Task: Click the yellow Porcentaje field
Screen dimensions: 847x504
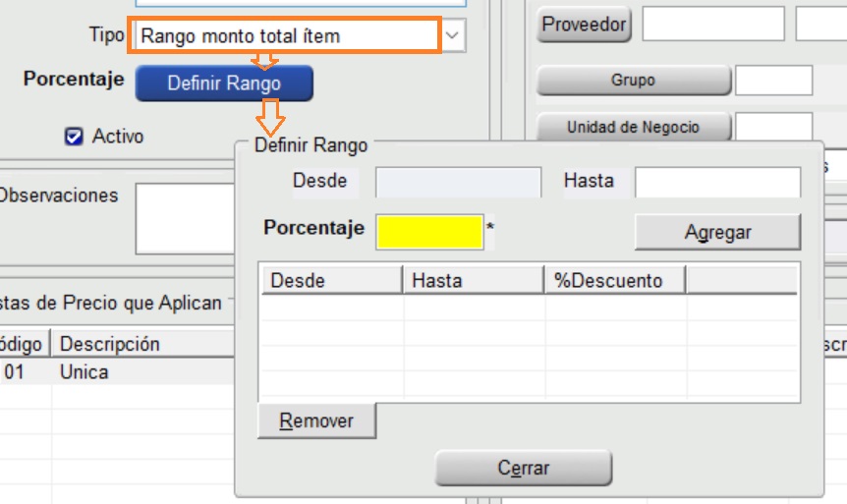Action: 429,231
